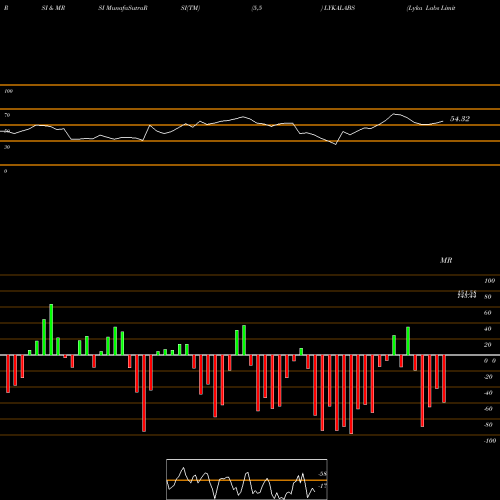Click the current RSI value "54.32"
Image resolution: width=500 pixels, height=500 pixels.
click(460, 119)
